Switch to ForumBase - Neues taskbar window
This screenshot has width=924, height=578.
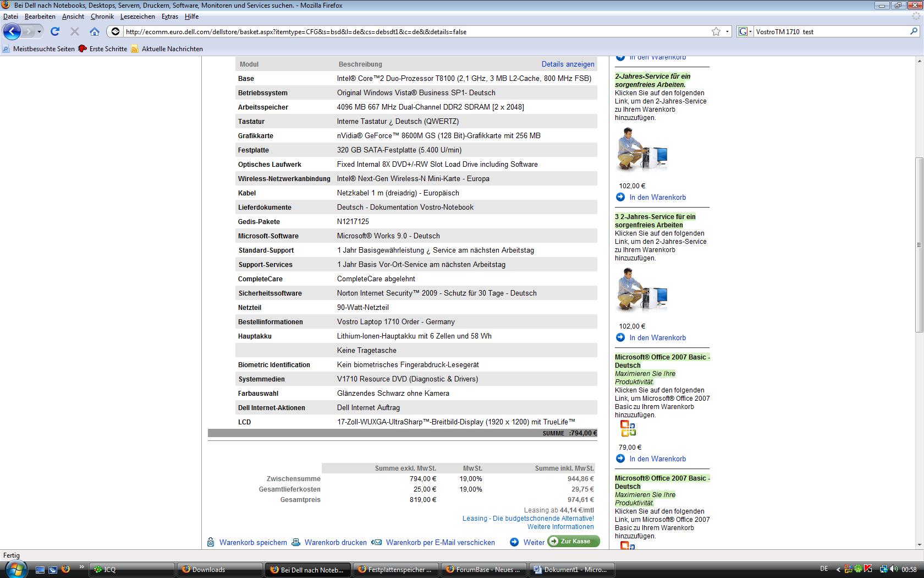(483, 570)
